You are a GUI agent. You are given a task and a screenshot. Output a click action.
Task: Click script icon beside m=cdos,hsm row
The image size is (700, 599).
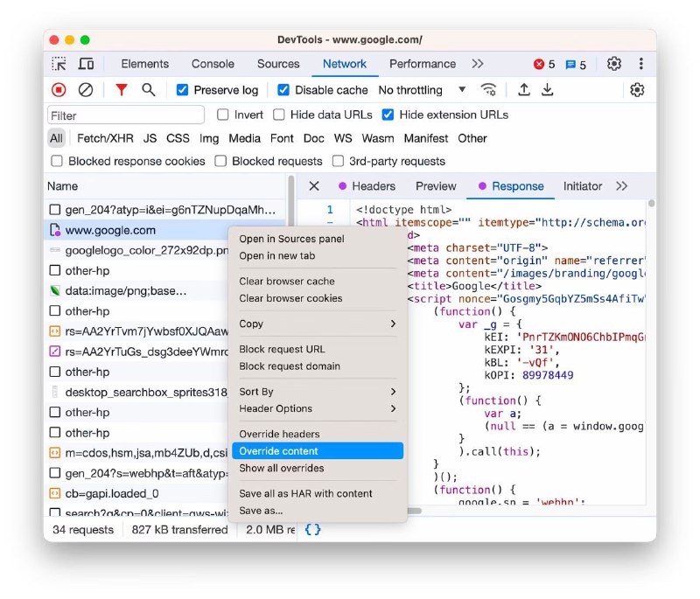[x=54, y=453]
